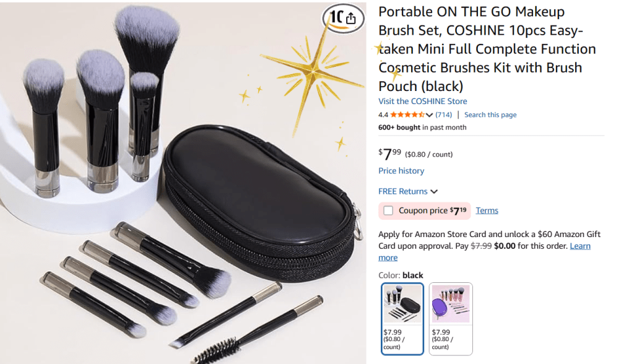Click the $7.99 product price
The width and height of the screenshot is (634, 364).
(x=389, y=154)
